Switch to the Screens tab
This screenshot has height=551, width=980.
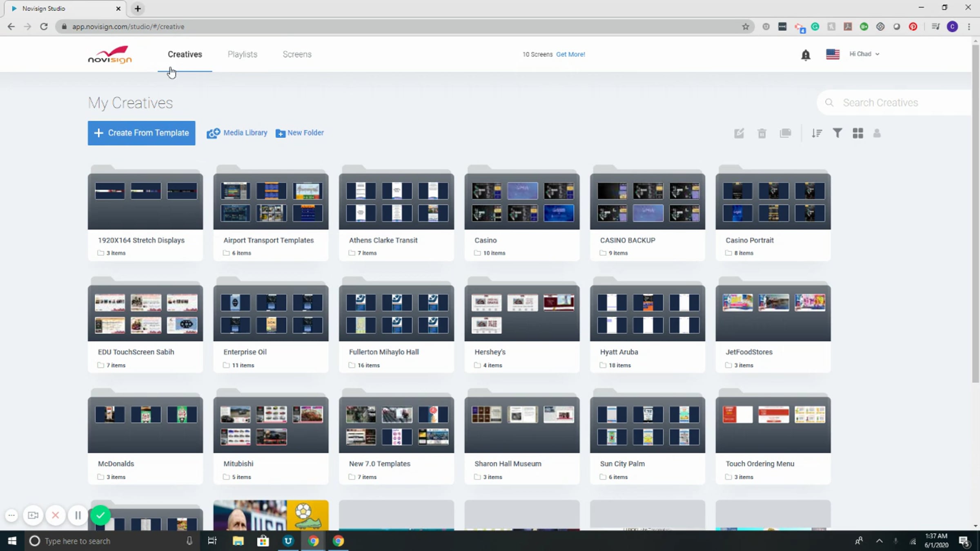pos(297,54)
